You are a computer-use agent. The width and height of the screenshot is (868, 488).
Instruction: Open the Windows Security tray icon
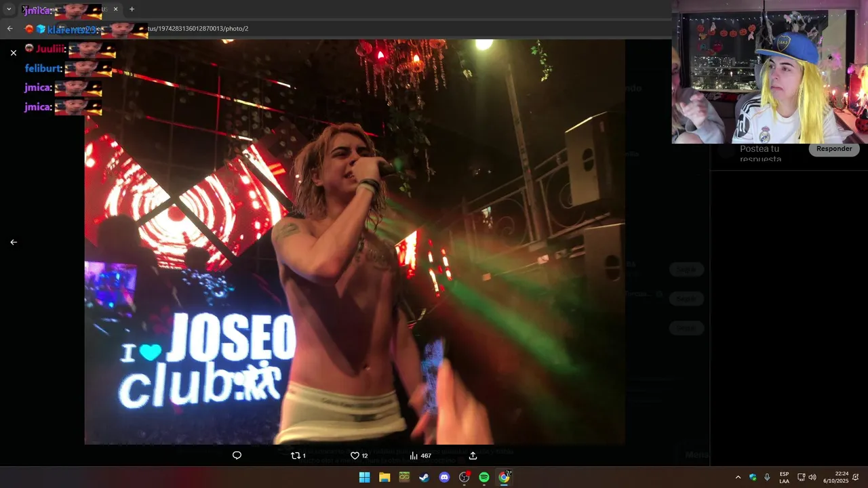coord(753,477)
